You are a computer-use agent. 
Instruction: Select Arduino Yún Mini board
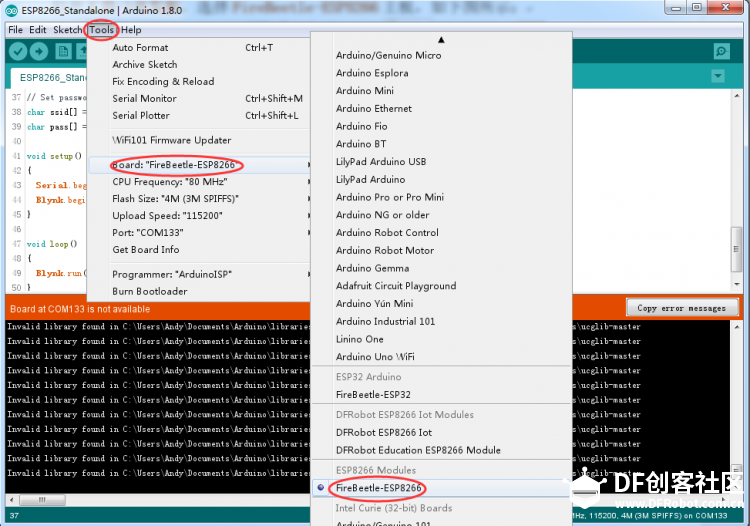pos(441,303)
